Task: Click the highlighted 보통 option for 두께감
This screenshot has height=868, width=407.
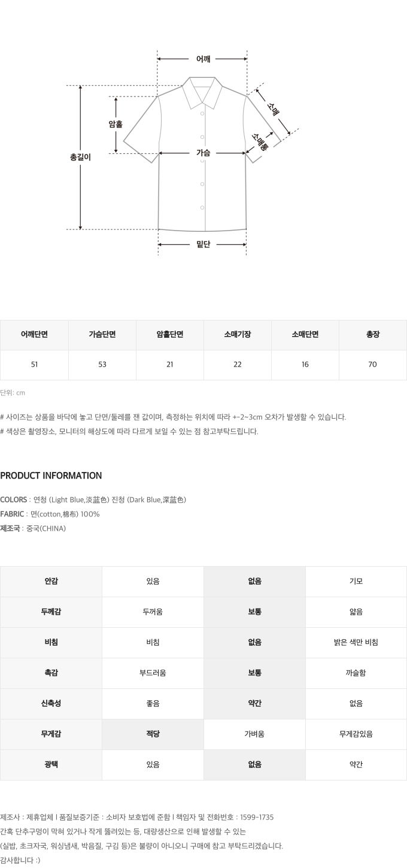Action: coord(254,612)
